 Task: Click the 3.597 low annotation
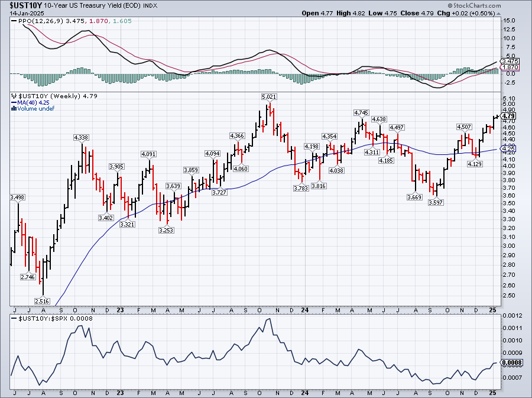coord(436,202)
